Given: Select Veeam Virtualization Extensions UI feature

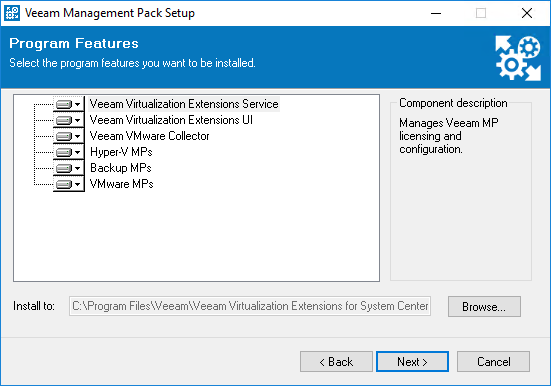Looking at the screenshot, I should tap(171, 120).
